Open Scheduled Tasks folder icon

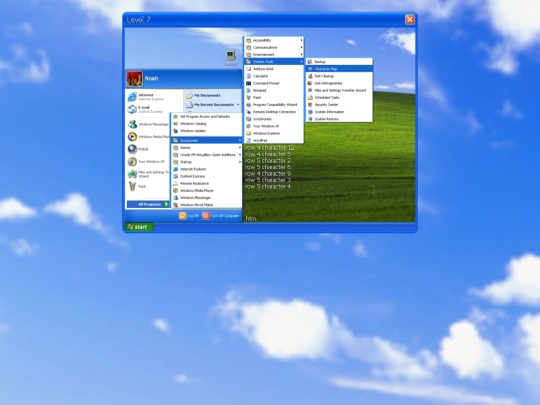pyautogui.click(x=310, y=97)
